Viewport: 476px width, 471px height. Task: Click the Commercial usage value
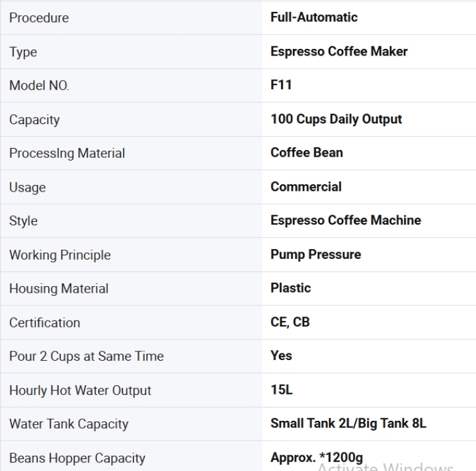306,187
